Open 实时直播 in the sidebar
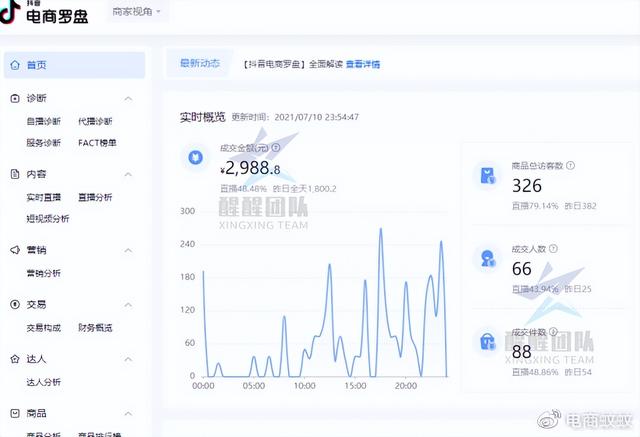This screenshot has height=437, width=640. point(43,197)
